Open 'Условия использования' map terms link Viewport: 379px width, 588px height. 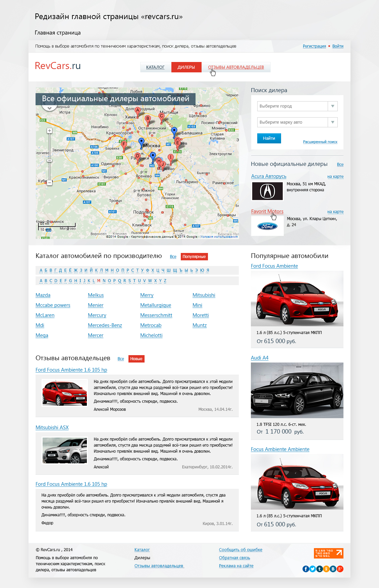(219, 237)
